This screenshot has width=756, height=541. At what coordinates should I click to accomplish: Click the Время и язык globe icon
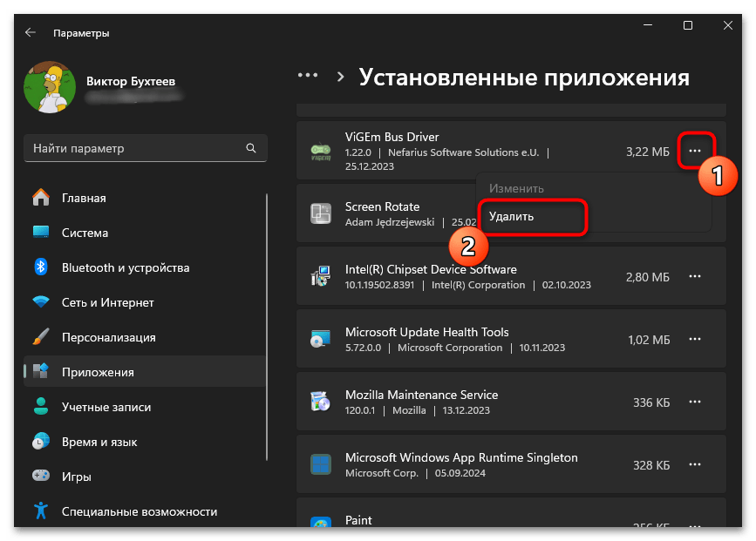(x=41, y=442)
